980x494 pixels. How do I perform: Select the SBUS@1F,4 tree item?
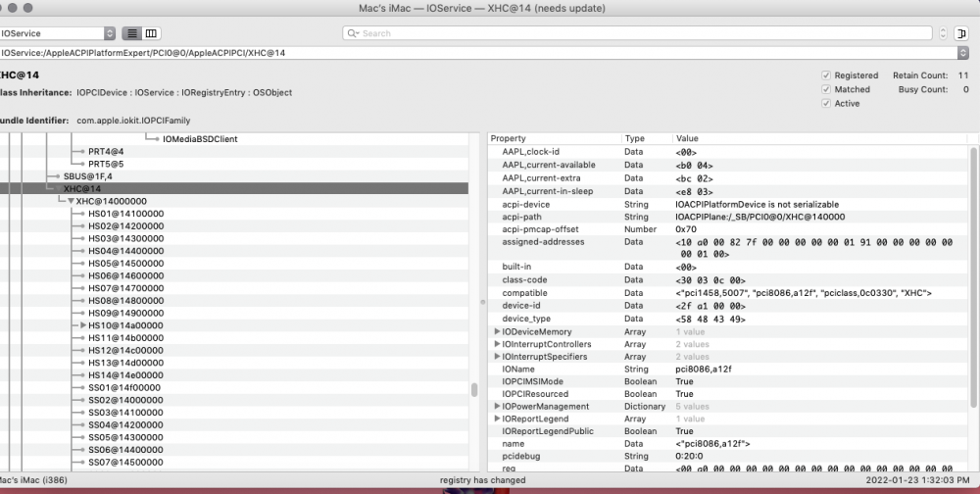(x=87, y=176)
